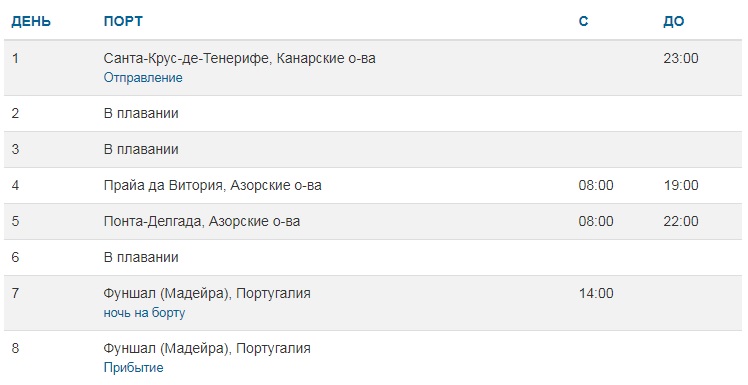Select day 6 В плавании row
Screen dimensions: 748x385
373,257
